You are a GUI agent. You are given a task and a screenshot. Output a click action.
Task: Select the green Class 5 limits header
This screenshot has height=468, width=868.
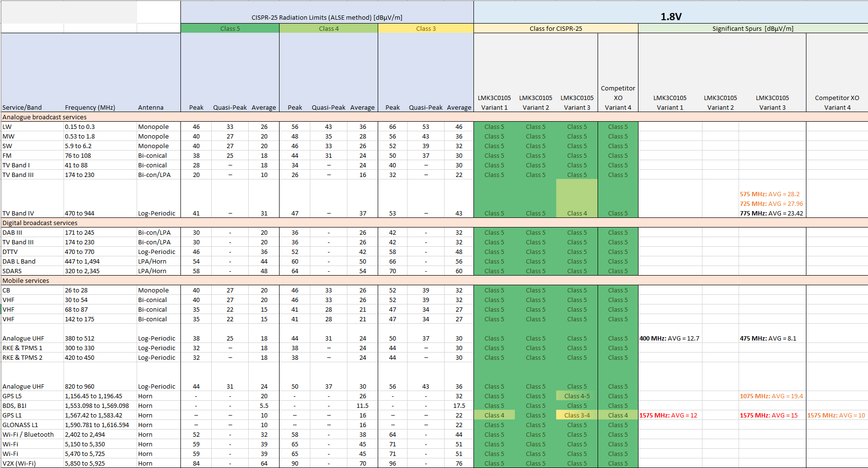[x=230, y=28]
